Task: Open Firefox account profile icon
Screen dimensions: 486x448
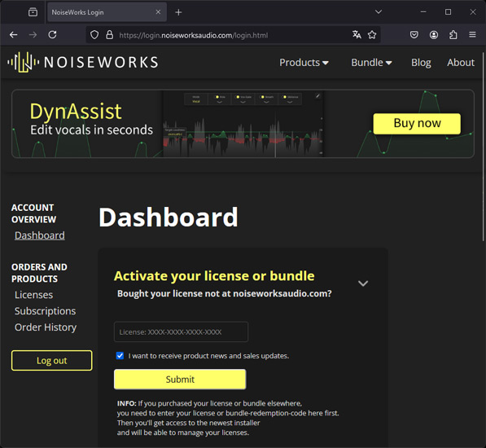Action: point(434,35)
